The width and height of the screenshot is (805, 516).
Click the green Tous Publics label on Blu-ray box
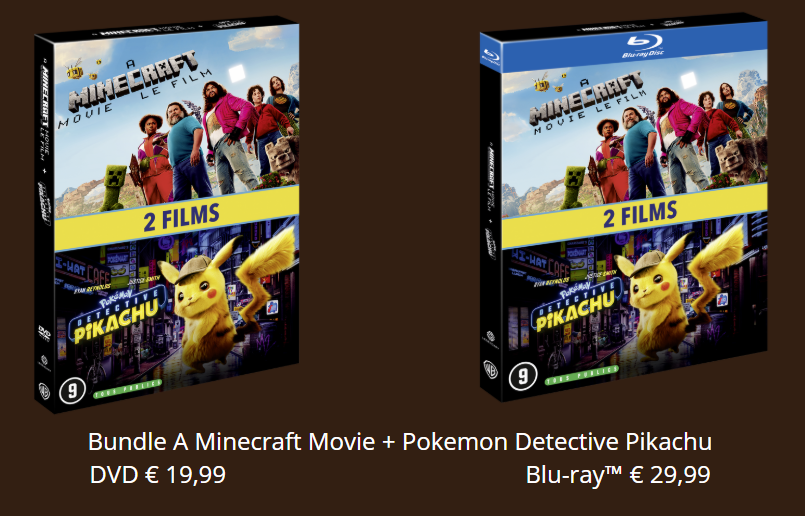[x=582, y=375]
